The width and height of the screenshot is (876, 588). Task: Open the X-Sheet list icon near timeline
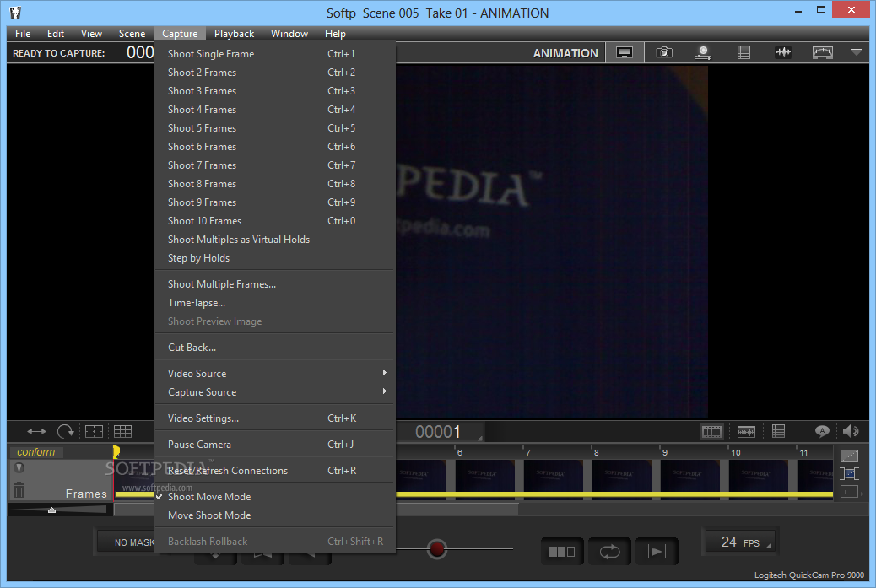click(778, 431)
